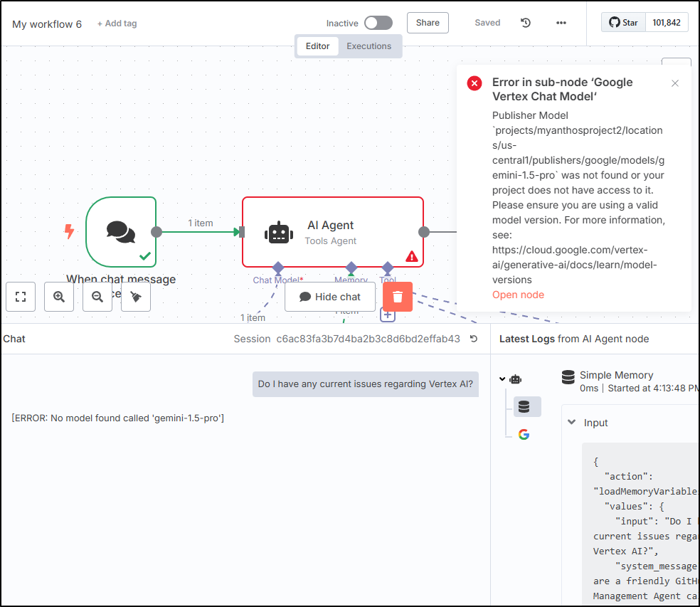This screenshot has height=607, width=700.
Task: Zoom out on the workflow canvas
Action: pyautogui.click(x=97, y=297)
